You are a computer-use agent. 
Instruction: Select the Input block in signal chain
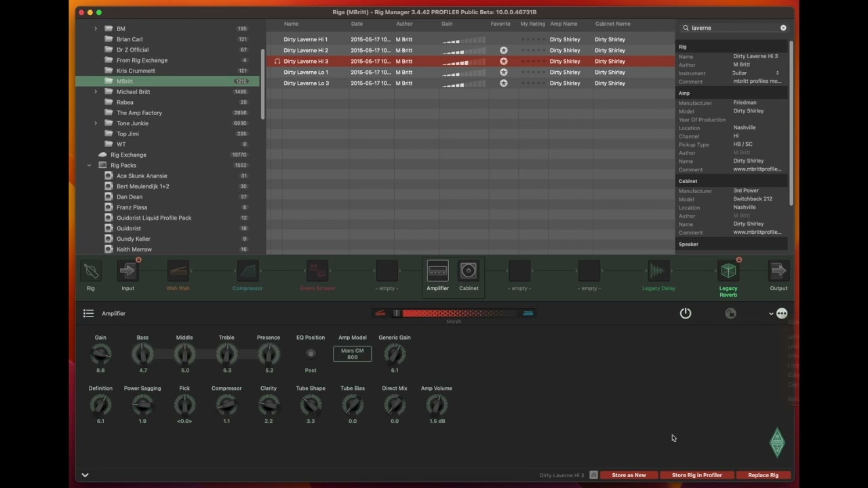[127, 271]
